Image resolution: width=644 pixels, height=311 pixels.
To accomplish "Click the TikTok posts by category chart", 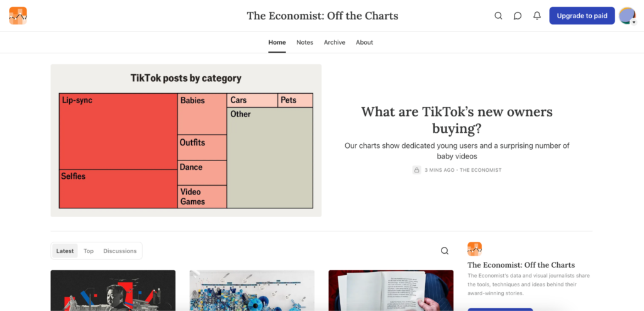I will point(186,140).
